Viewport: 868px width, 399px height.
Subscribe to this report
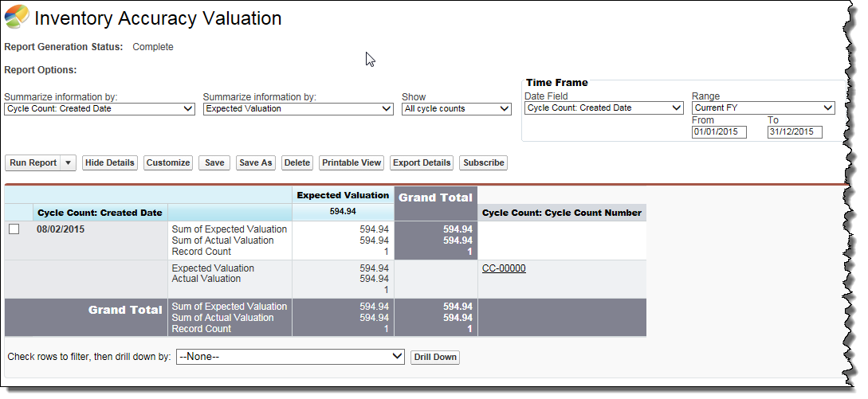(x=484, y=162)
